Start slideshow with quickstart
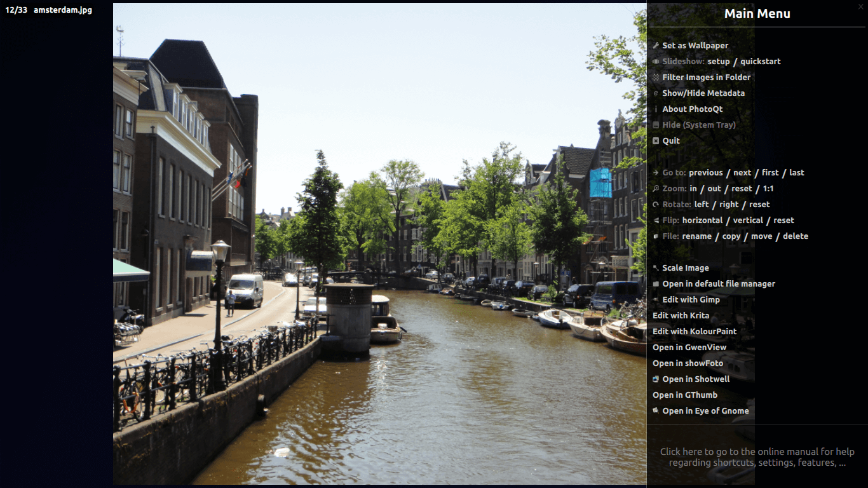The width and height of the screenshot is (868, 488). (x=760, y=62)
